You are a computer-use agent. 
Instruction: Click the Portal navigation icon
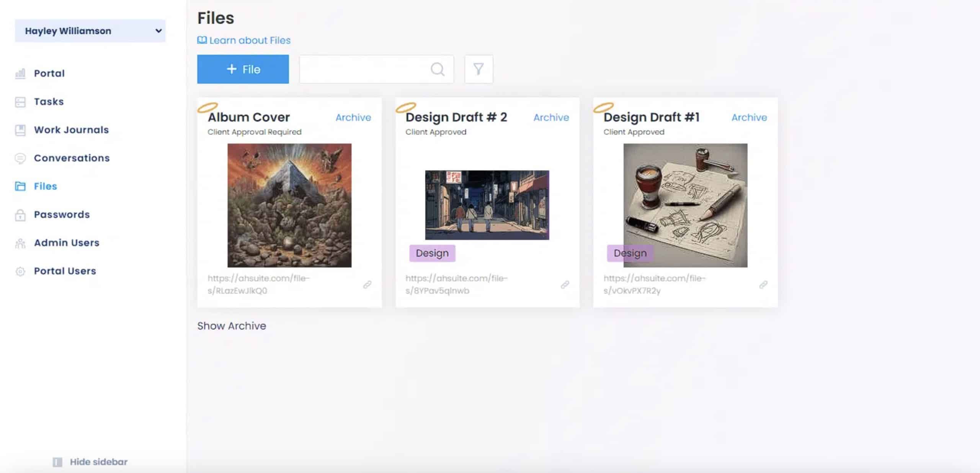tap(20, 73)
